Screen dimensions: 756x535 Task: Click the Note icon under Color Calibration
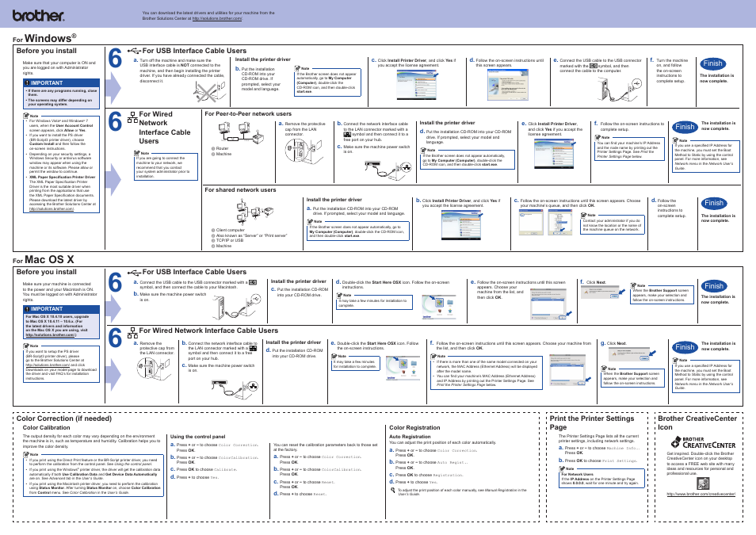pyautogui.click(x=26, y=454)
